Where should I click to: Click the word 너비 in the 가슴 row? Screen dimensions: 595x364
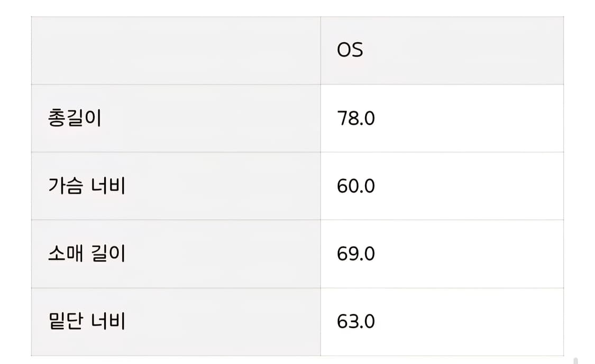(108, 186)
